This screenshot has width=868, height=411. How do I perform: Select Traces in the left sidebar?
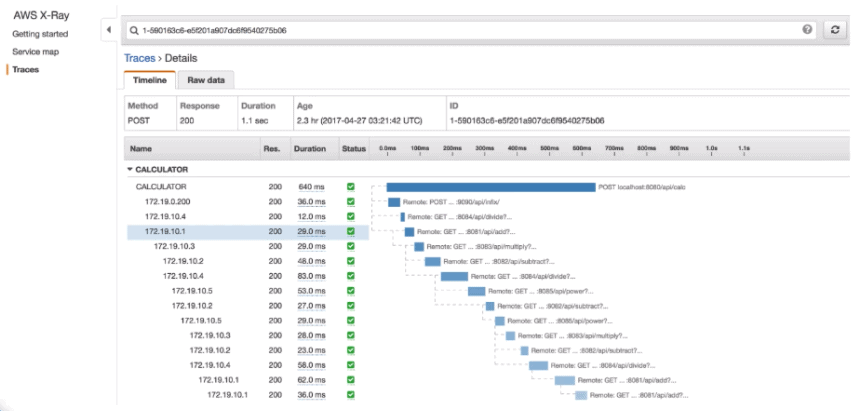click(25, 69)
